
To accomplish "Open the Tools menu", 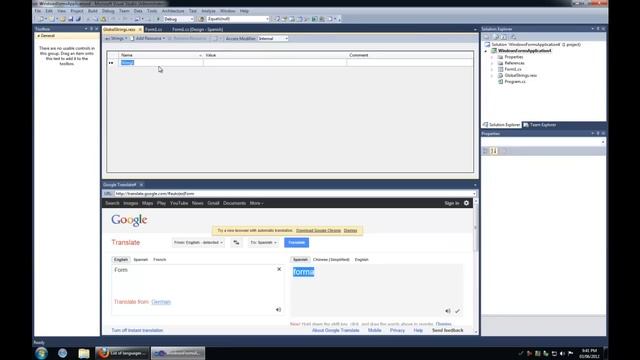I will click(x=152, y=11).
